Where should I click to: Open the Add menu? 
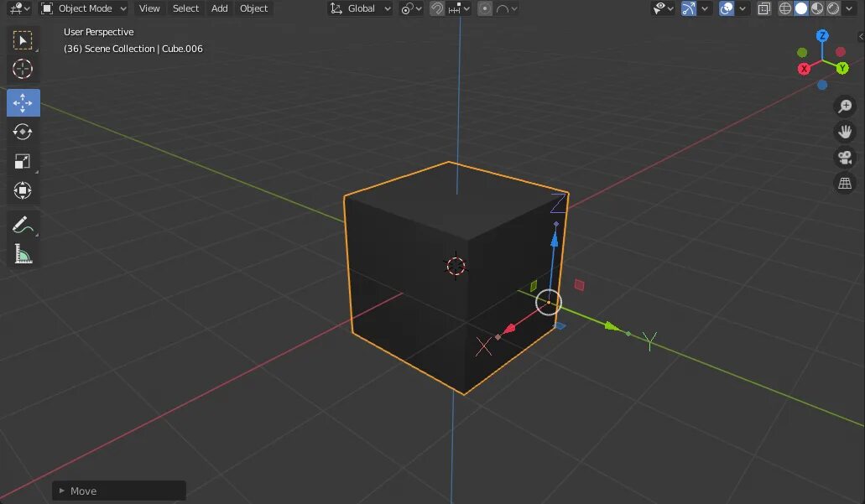[x=219, y=8]
